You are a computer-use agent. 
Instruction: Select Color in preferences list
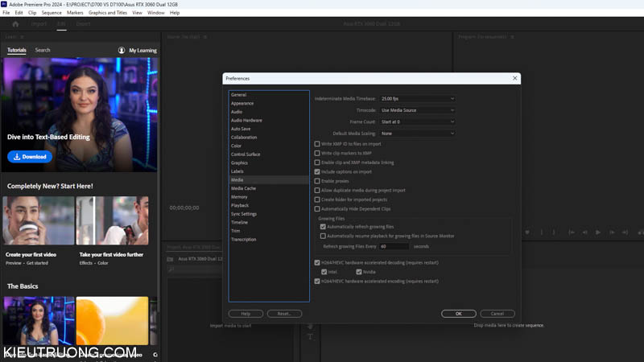coord(269,146)
